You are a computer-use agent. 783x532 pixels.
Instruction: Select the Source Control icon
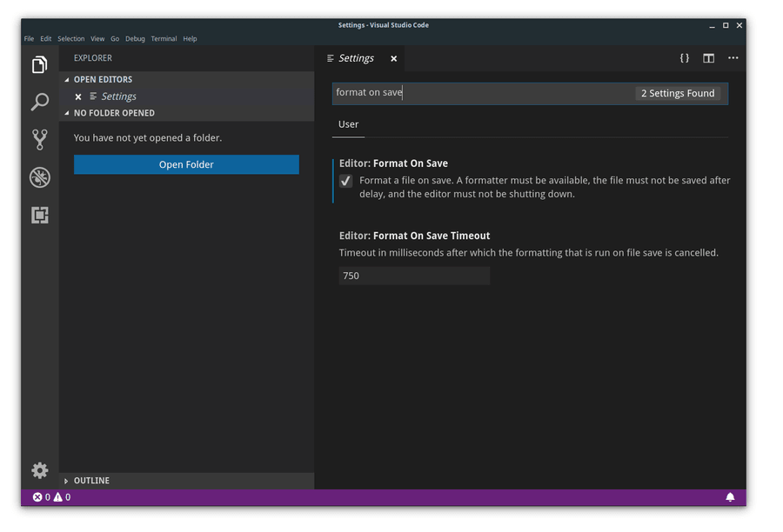(39, 139)
